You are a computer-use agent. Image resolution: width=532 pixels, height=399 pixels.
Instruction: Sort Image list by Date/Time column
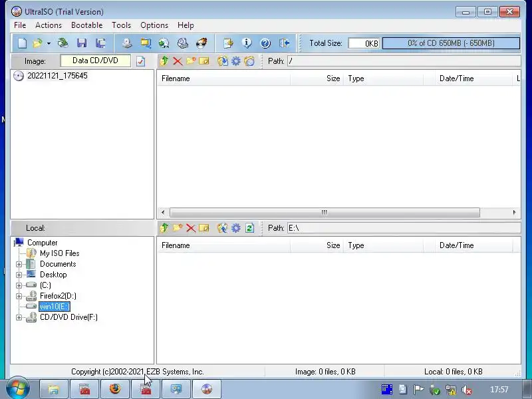tap(473, 78)
